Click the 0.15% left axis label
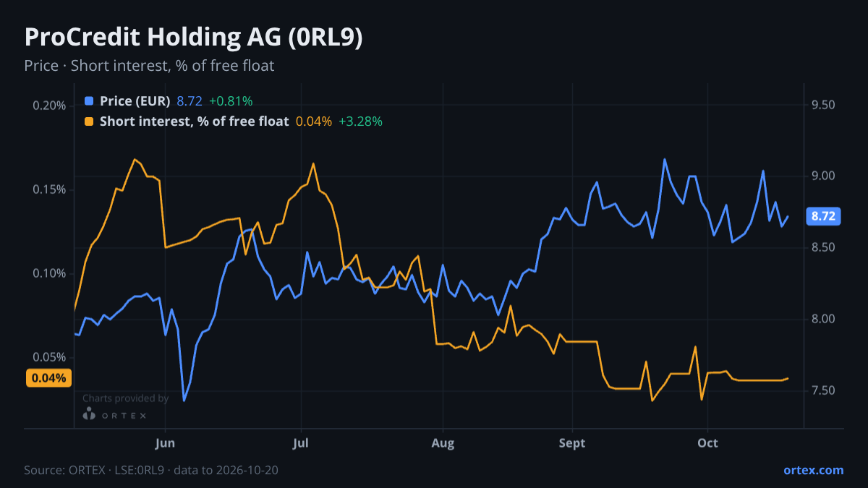The height and width of the screenshot is (488, 868). coord(49,189)
